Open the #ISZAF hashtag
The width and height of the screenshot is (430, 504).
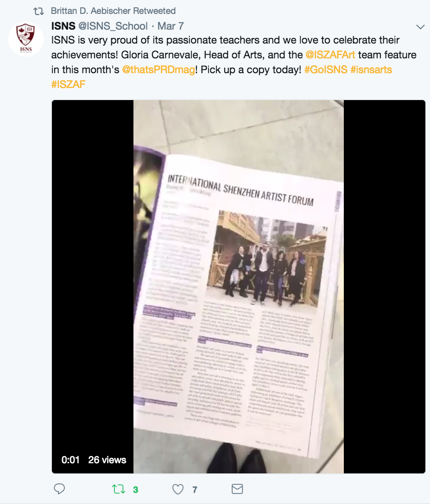pos(68,84)
